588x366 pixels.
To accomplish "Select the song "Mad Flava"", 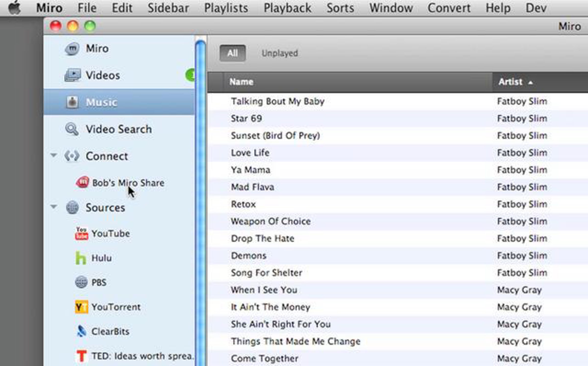I will (x=253, y=187).
